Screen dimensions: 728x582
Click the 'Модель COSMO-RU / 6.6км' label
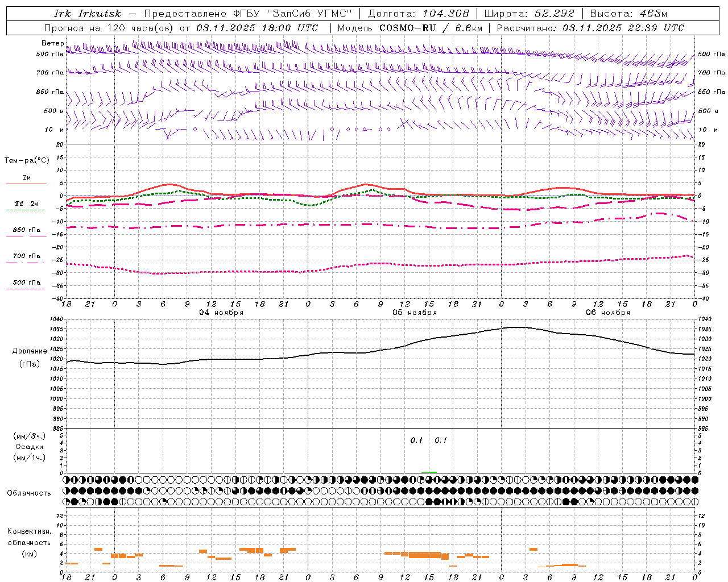click(410, 28)
